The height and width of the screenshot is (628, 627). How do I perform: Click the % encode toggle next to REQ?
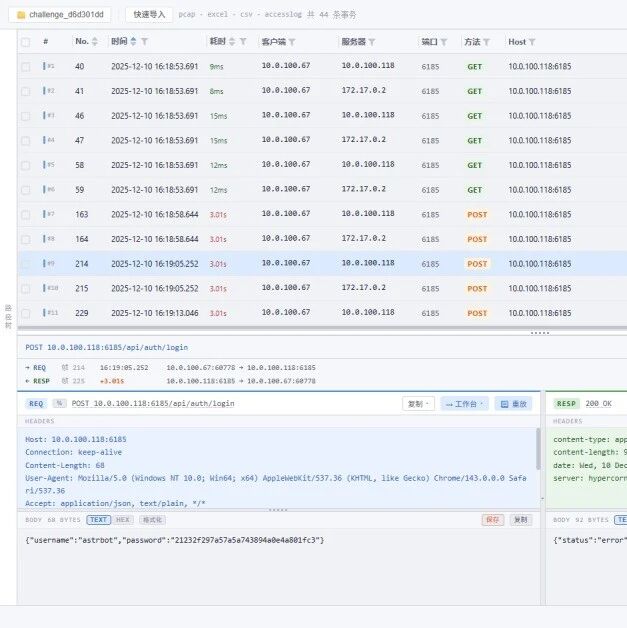(59, 403)
